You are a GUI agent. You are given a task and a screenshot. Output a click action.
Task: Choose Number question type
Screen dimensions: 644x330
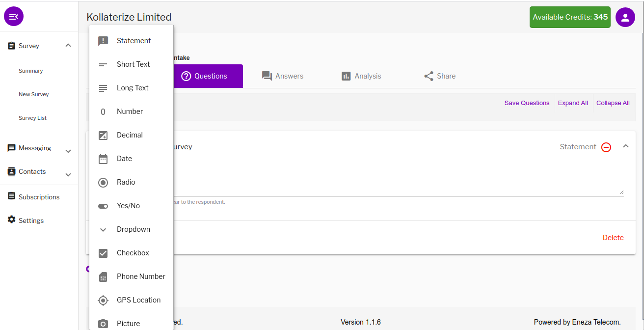click(131, 111)
